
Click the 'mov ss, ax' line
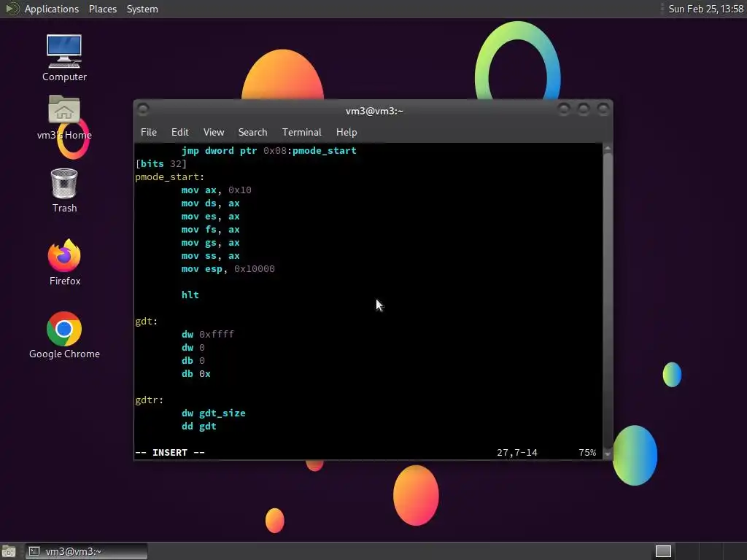coord(211,256)
